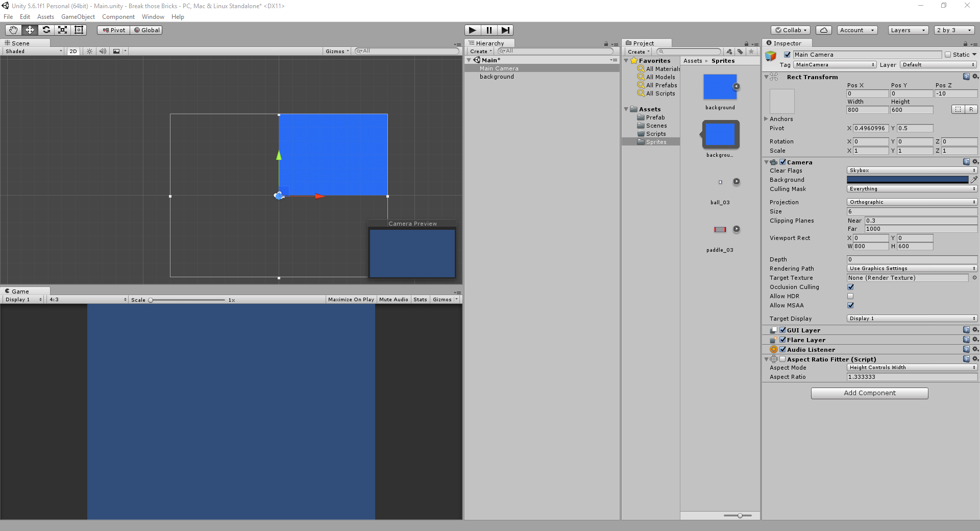Screen dimensions: 980x531
Task: Open Rect Transform help icon
Action: [966, 77]
